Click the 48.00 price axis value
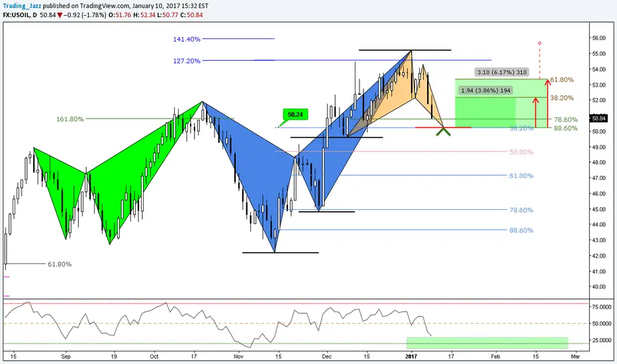Screen dimensions: 617x364 (x=599, y=162)
